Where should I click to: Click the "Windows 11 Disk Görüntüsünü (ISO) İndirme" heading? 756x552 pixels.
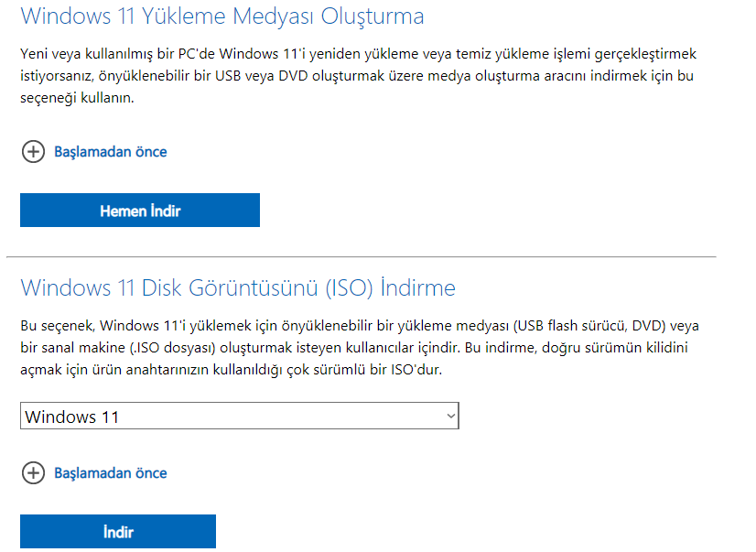[x=238, y=288]
